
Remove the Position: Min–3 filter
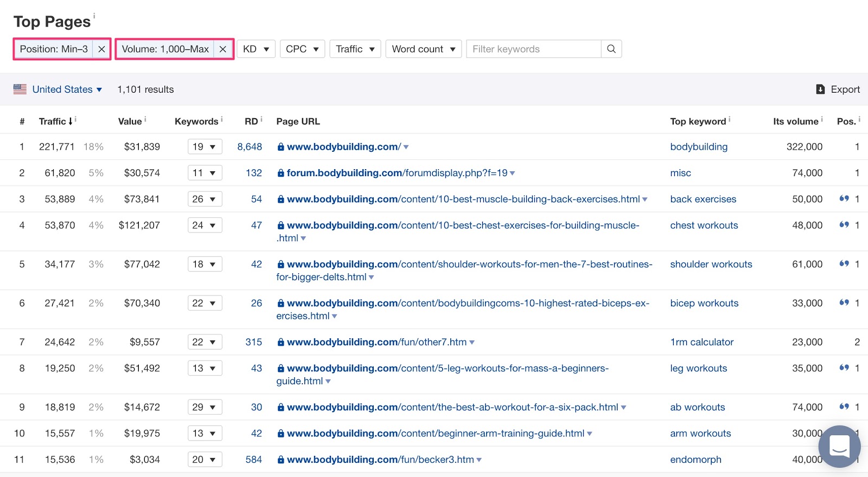click(x=101, y=49)
